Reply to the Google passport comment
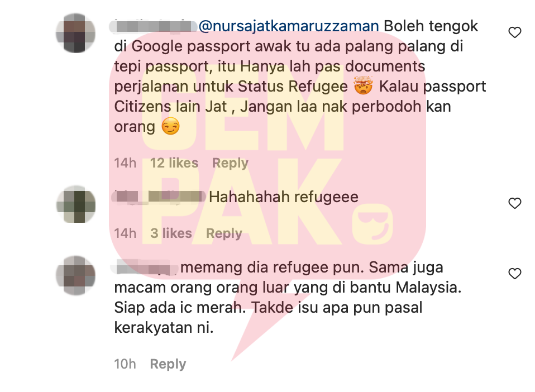The height and width of the screenshot is (392, 535). coord(230,163)
